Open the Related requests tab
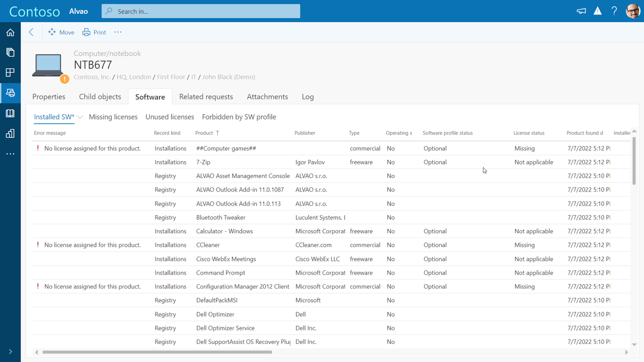The image size is (644, 362). 206,97
